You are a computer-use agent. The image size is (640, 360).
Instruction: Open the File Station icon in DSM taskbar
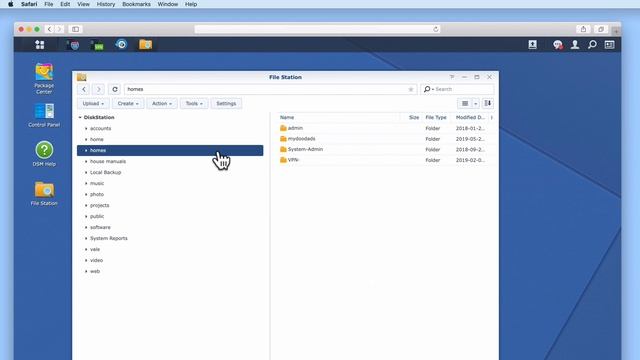pyautogui.click(x=145, y=44)
